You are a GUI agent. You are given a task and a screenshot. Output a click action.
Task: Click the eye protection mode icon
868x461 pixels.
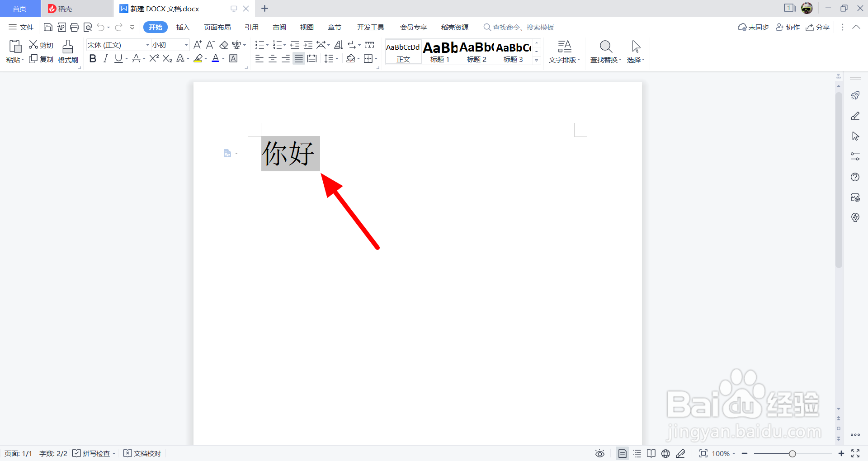coord(600,453)
